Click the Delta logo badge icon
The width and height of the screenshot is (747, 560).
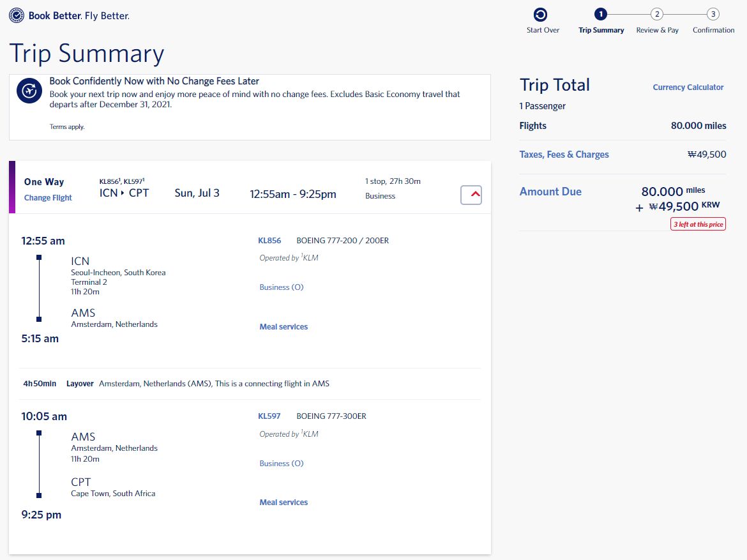pyautogui.click(x=17, y=16)
